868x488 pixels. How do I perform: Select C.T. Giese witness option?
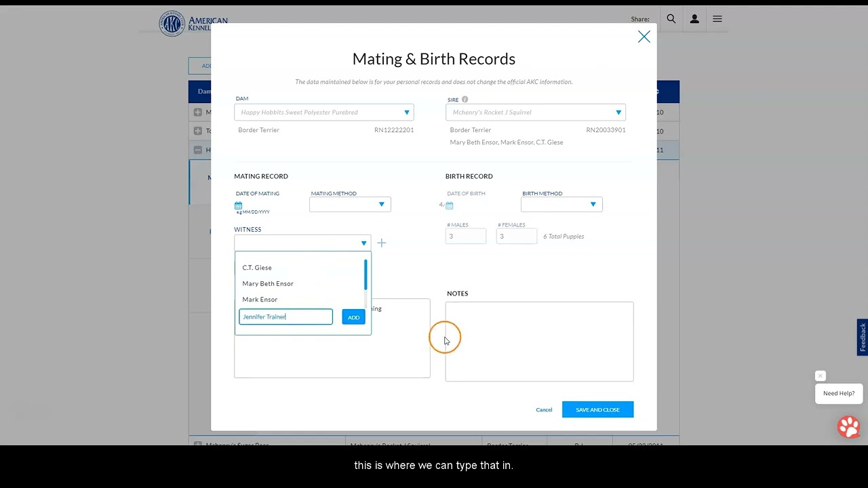pos(257,268)
